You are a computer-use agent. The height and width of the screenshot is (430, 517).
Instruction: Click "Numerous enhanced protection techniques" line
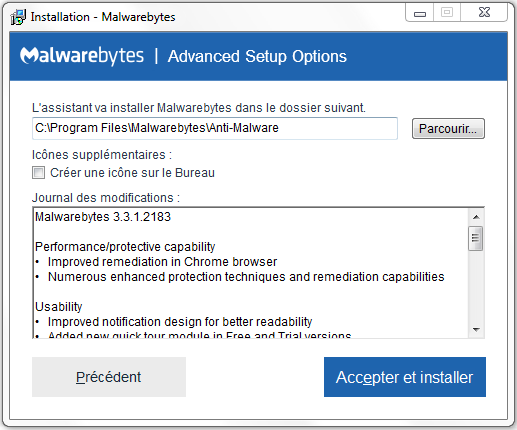pos(246,277)
